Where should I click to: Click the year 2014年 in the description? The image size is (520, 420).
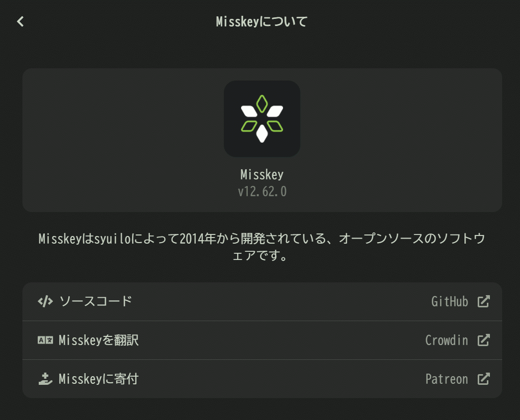(x=198, y=239)
